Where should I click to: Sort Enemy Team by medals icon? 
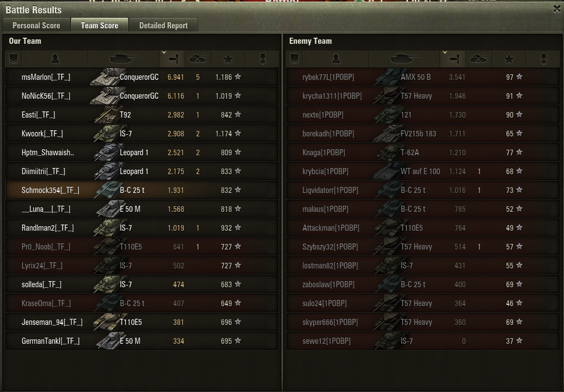[543, 59]
